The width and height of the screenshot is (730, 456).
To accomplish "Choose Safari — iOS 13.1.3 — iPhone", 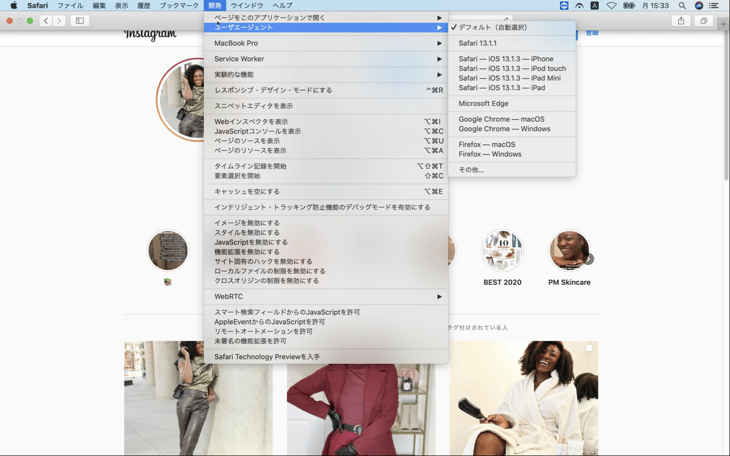I will coord(505,59).
